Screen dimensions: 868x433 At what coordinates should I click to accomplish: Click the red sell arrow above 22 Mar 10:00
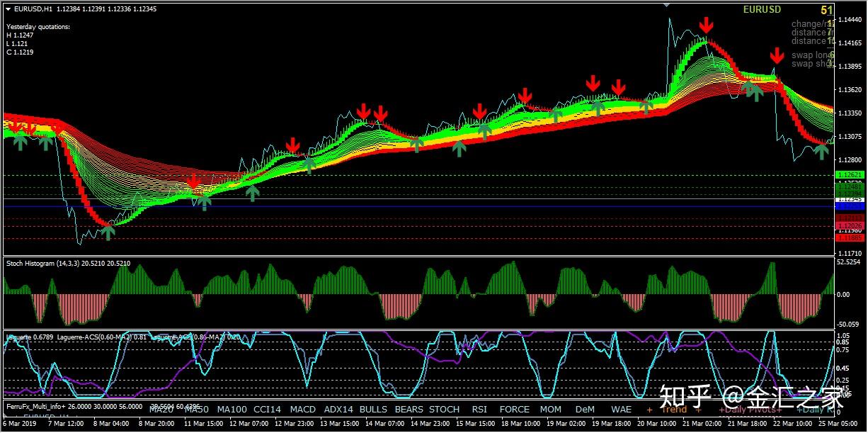(x=777, y=56)
